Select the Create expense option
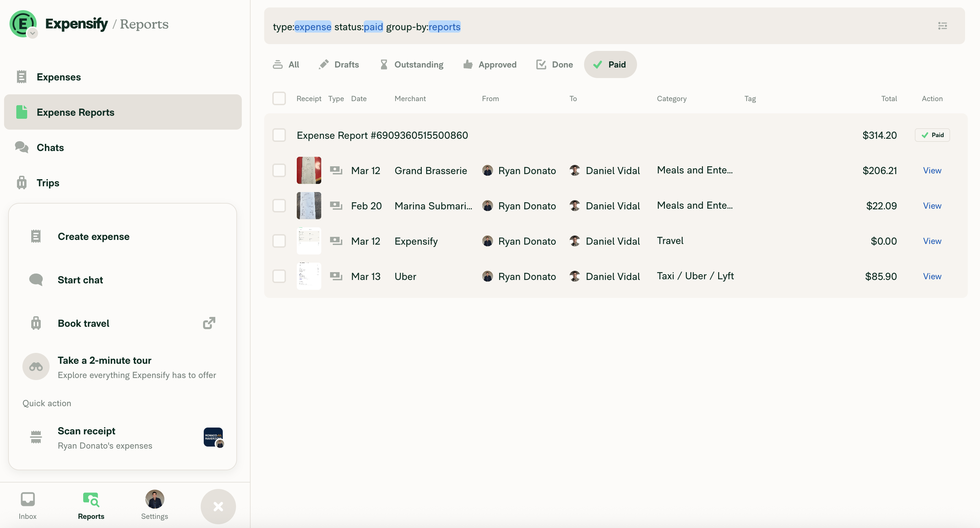Screen dimensions: 980x528 click(93, 237)
